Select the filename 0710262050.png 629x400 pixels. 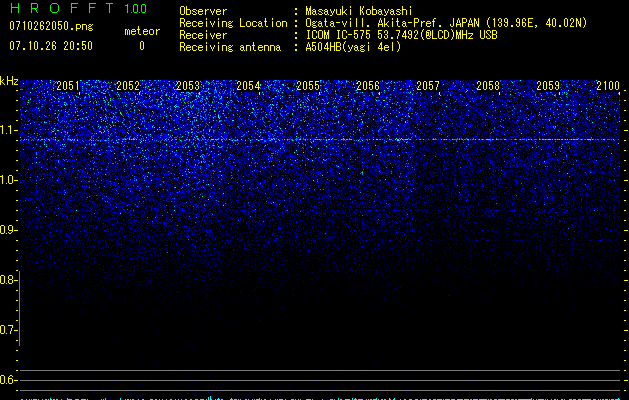[x=51, y=26]
